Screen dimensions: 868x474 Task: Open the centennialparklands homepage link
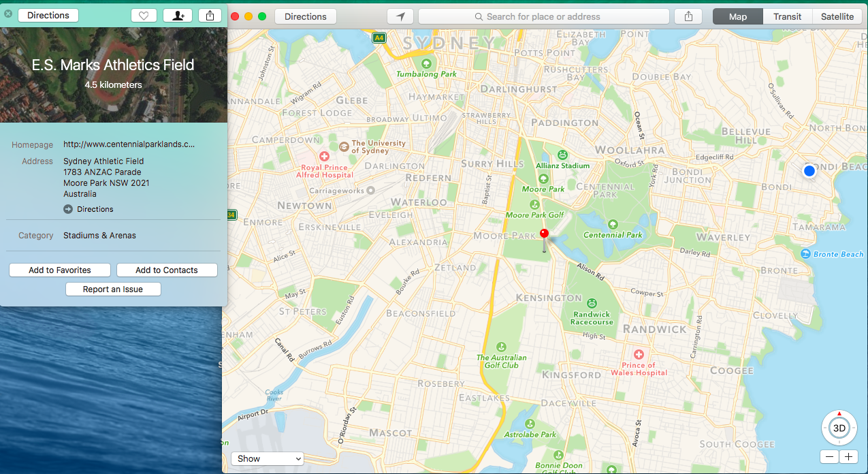point(129,144)
